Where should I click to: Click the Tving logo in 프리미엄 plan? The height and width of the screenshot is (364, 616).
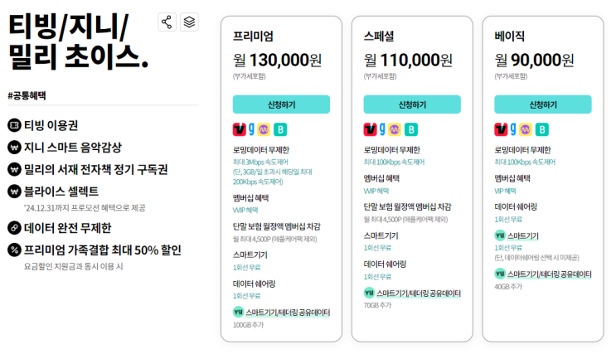239,129
